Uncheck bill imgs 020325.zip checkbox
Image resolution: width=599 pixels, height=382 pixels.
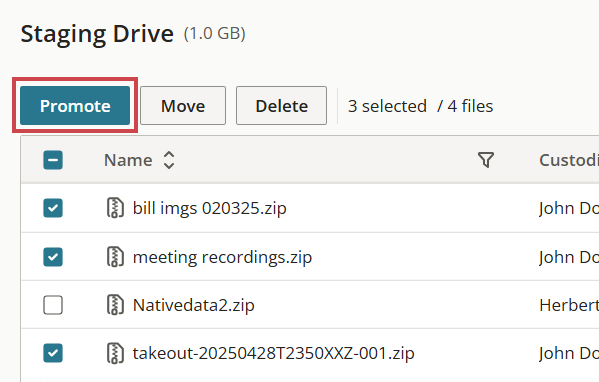tap(53, 208)
